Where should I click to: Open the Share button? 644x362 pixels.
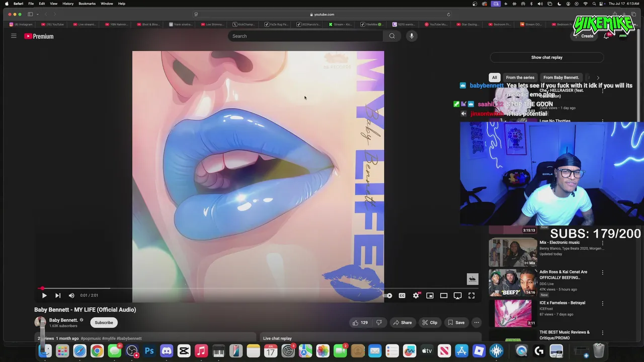tap(403, 323)
